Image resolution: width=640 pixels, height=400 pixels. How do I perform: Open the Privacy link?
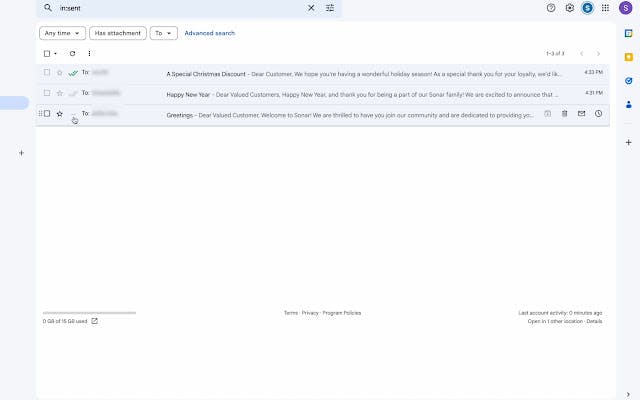point(310,313)
